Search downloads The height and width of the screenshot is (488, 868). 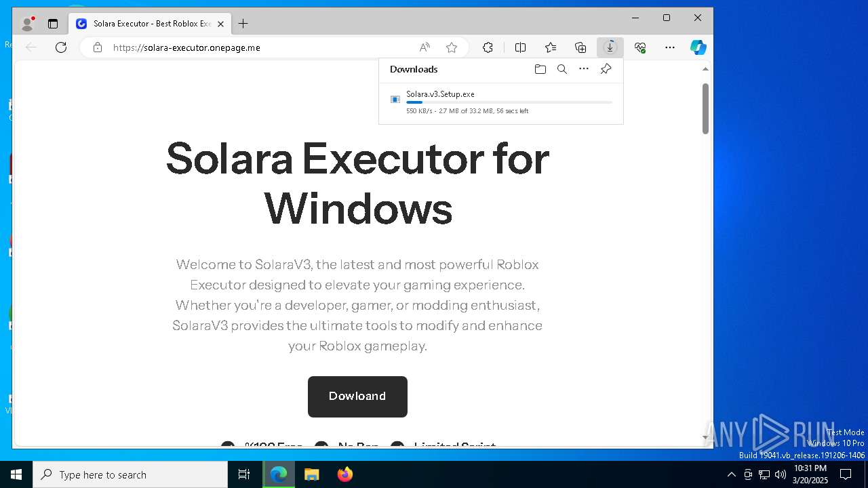(x=562, y=69)
